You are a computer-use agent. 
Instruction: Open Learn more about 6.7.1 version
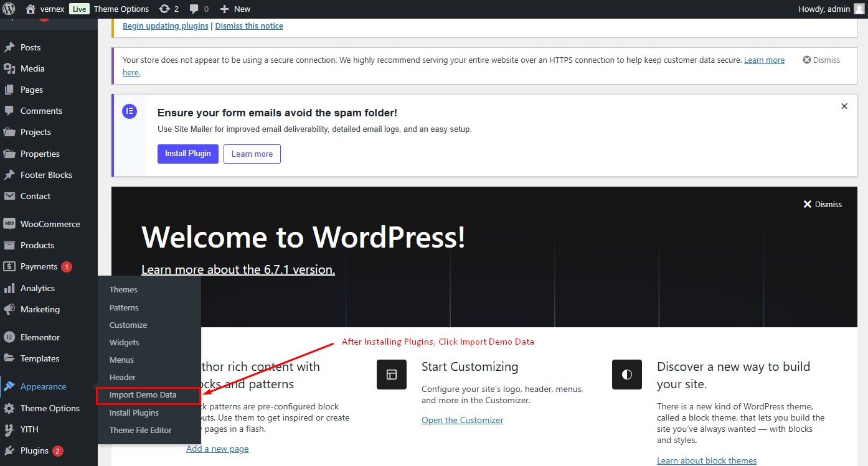coord(238,269)
